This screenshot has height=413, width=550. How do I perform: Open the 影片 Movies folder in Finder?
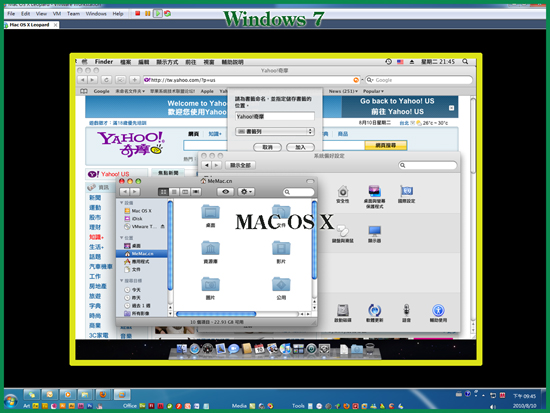[281, 252]
